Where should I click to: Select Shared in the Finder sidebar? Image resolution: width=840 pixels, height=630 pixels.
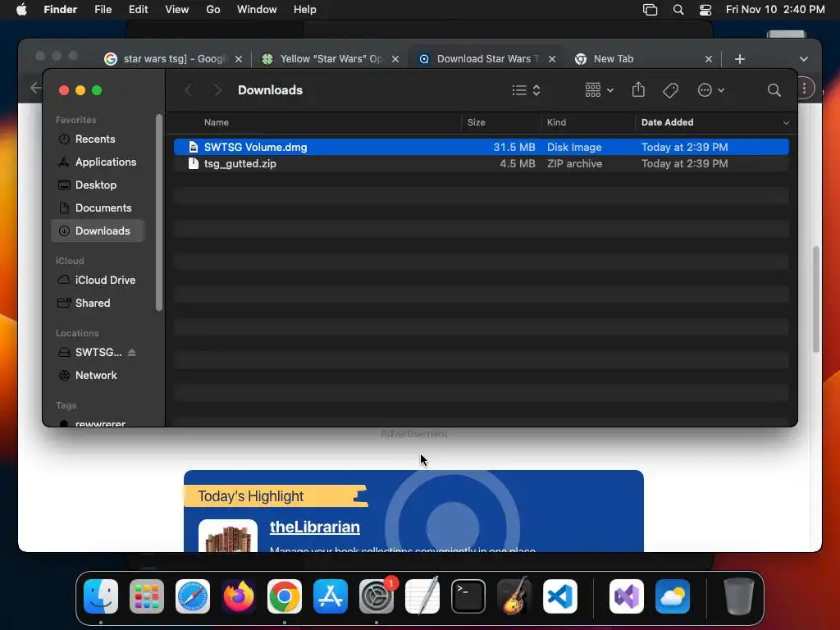(x=98, y=304)
